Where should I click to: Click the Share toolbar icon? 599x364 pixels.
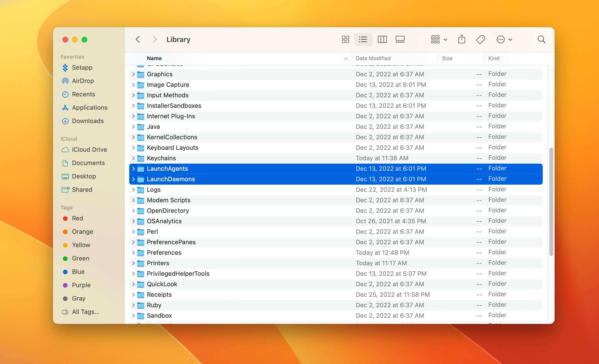[x=461, y=39]
